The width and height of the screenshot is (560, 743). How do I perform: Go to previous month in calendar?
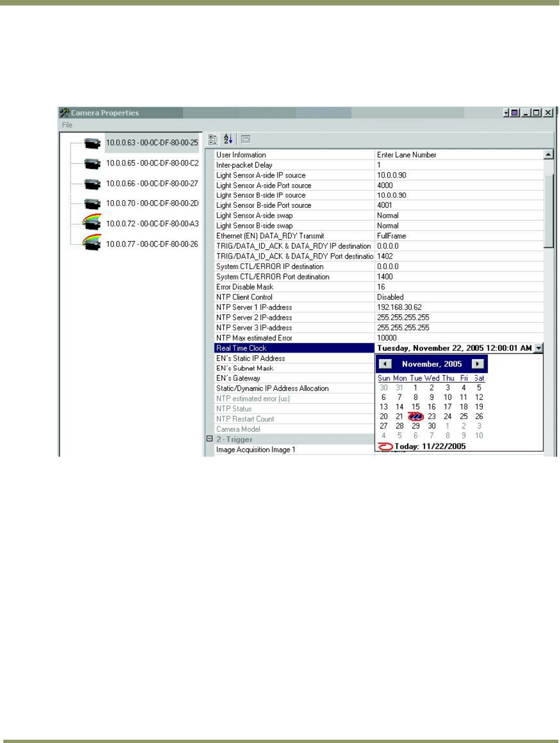(385, 364)
